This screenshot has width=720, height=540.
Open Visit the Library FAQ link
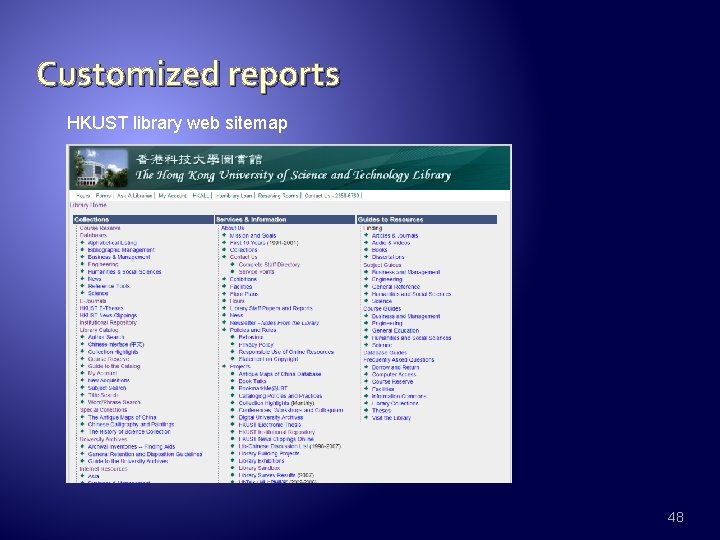[391, 418]
